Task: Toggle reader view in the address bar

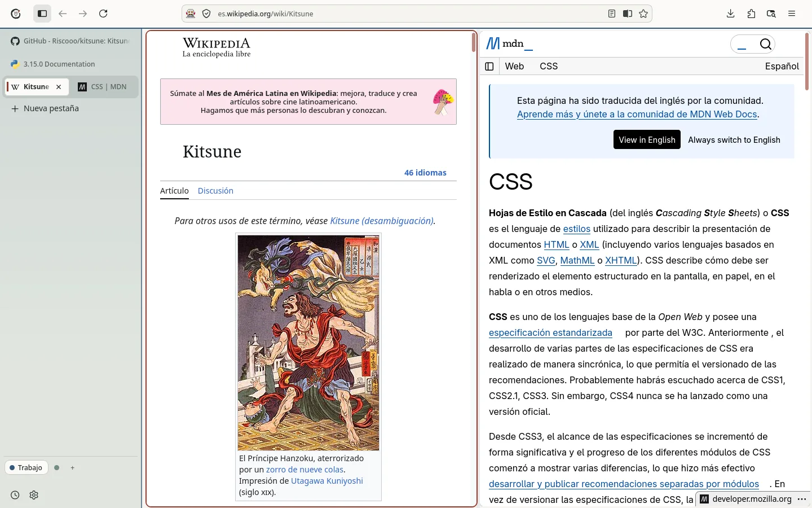Action: point(612,14)
